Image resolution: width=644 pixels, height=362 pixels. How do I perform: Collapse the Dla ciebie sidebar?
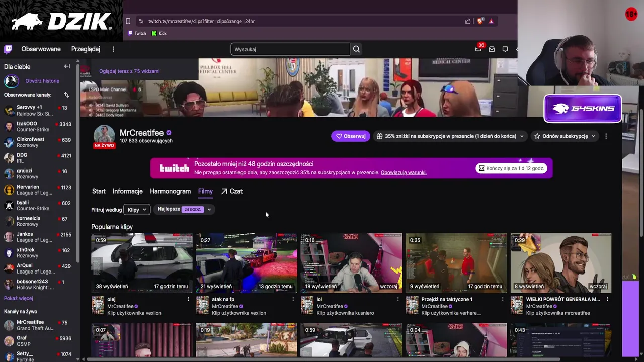tap(67, 66)
